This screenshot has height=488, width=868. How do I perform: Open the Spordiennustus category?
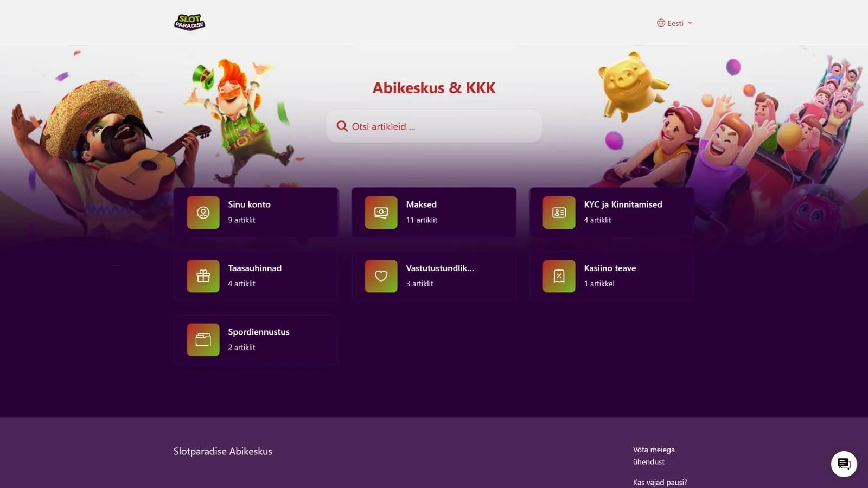[x=256, y=340]
